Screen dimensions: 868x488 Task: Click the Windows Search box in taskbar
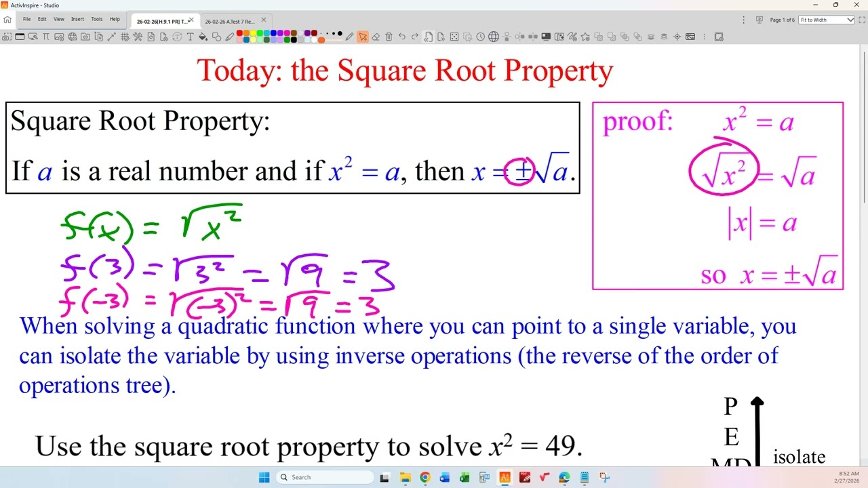324,477
